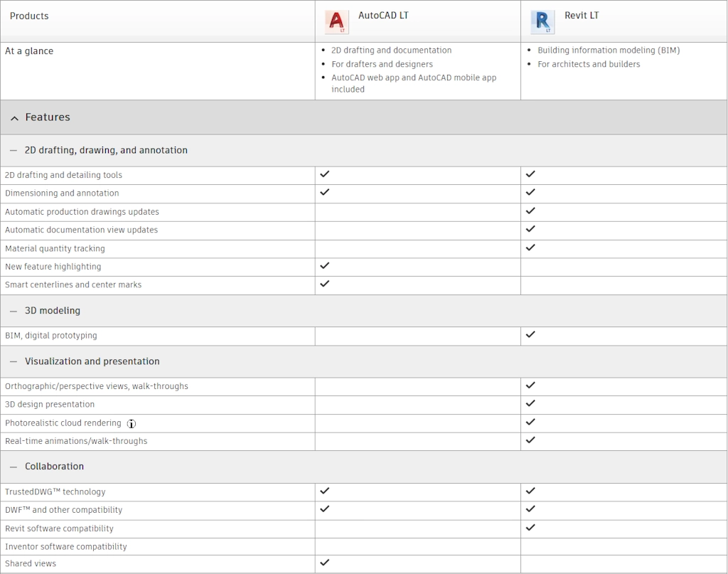Click AutoCAD LT checkmark for TrustedDWG technology
The height and width of the screenshot is (574, 728).
click(325, 491)
